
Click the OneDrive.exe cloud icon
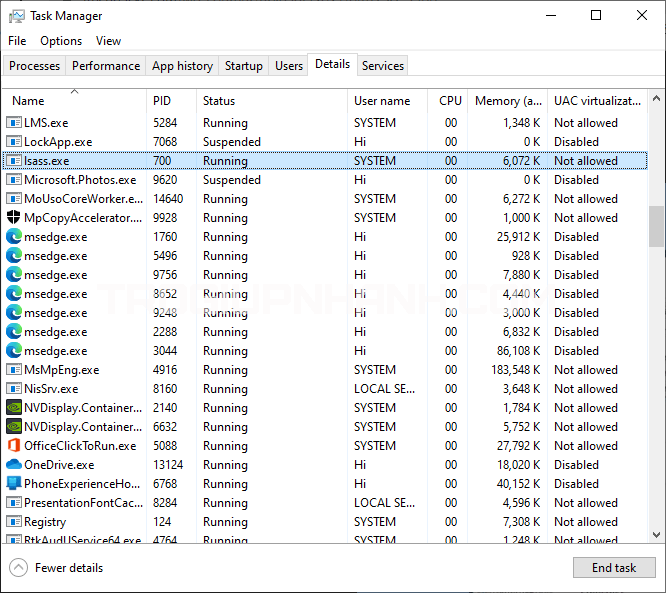[x=14, y=465]
